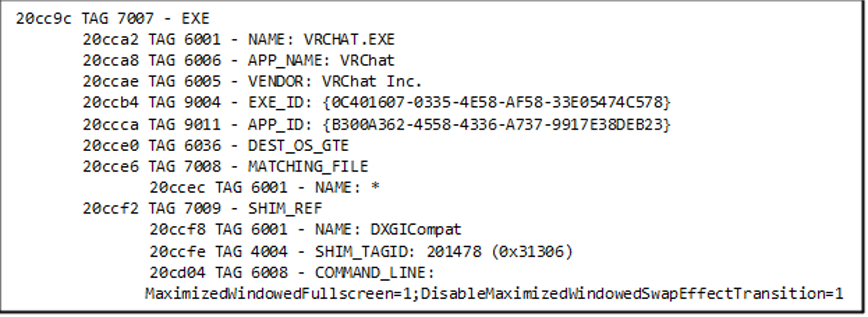This screenshot has height=317, width=868.
Task: Click the DEST_OS_GTE tag line
Action: click(x=216, y=146)
